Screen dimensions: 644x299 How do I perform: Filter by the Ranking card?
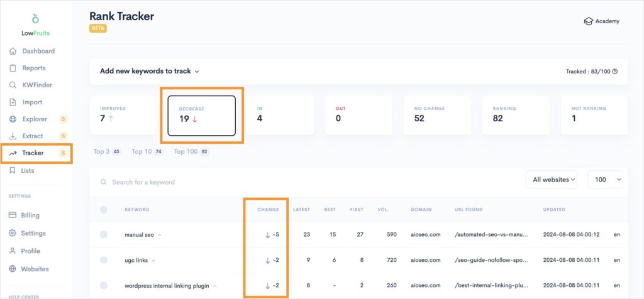(x=516, y=115)
